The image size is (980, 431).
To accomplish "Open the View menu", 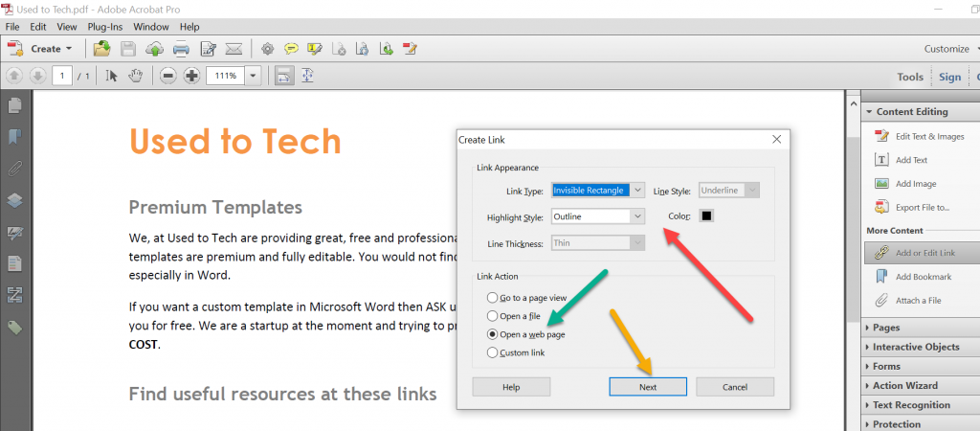I will click(67, 27).
